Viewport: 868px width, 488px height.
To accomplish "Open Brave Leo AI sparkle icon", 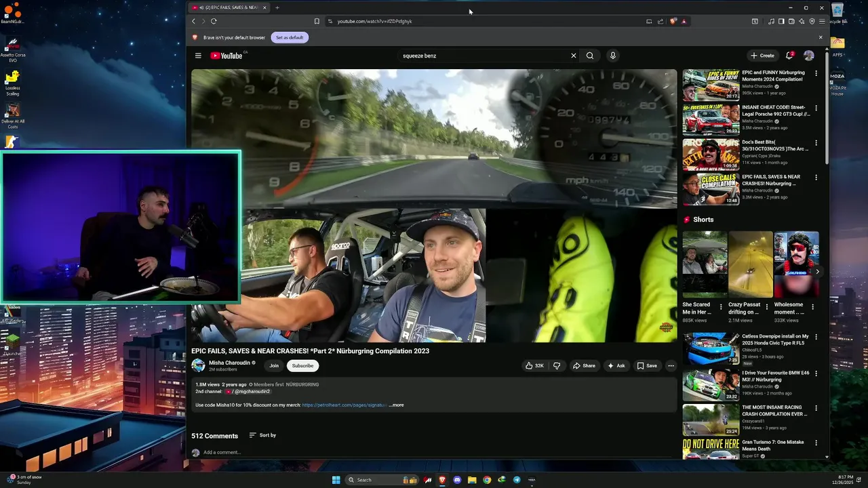I will click(802, 21).
